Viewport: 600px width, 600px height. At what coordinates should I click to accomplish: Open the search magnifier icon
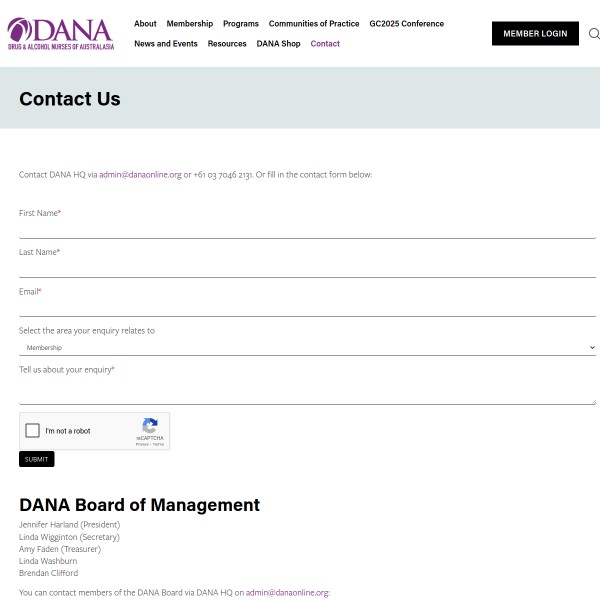tap(594, 34)
